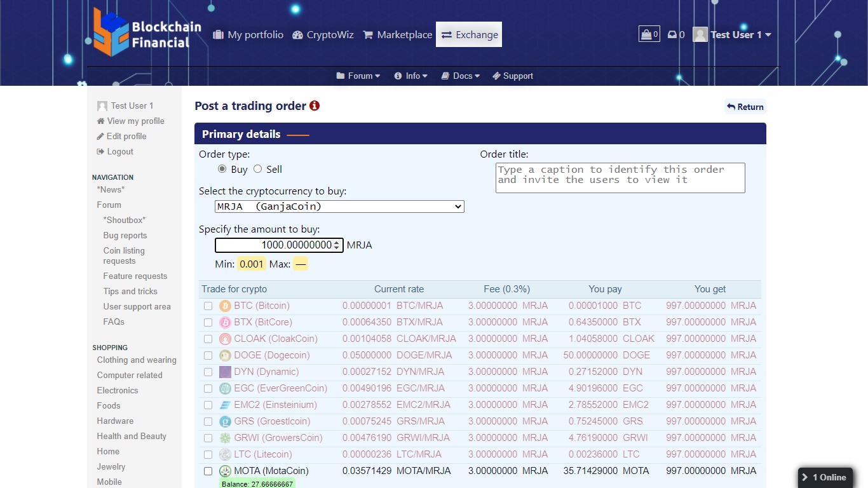Open the Marketplace menu item
This screenshot has height=488, width=868.
(397, 35)
